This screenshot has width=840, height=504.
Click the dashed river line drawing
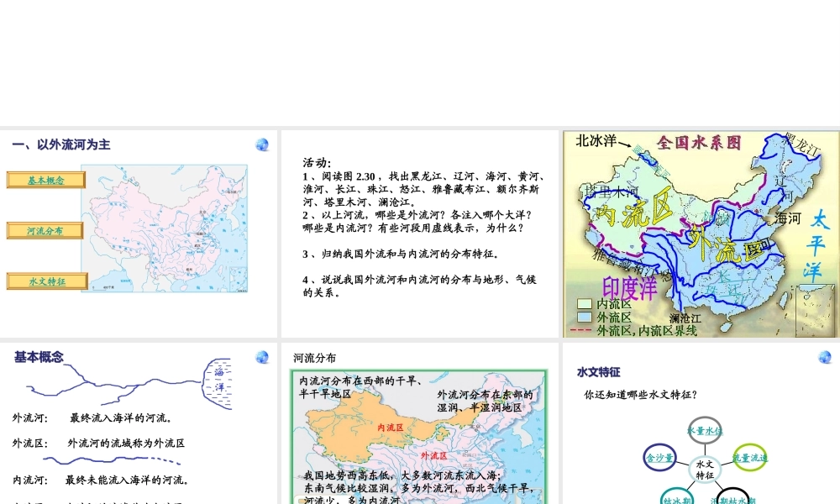112,460
